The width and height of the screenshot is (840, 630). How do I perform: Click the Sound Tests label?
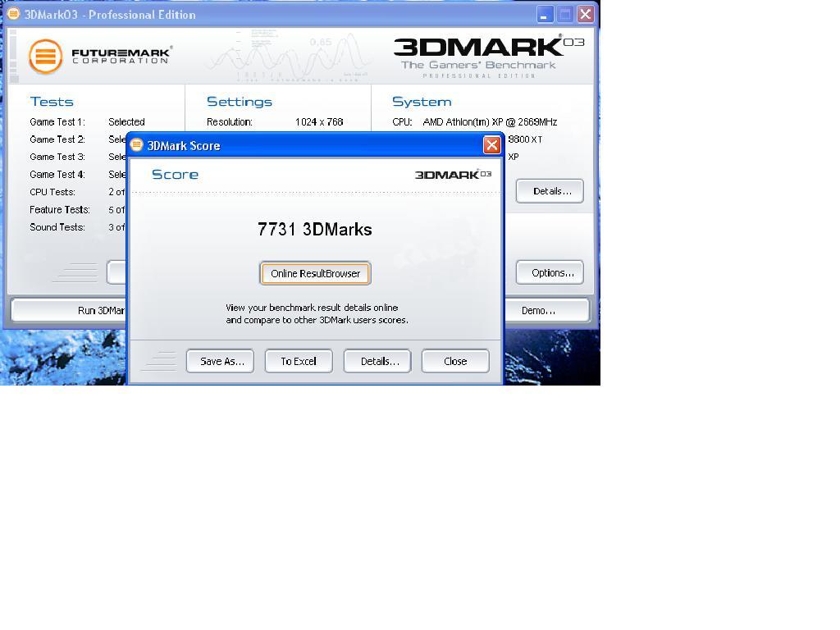pos(57,227)
